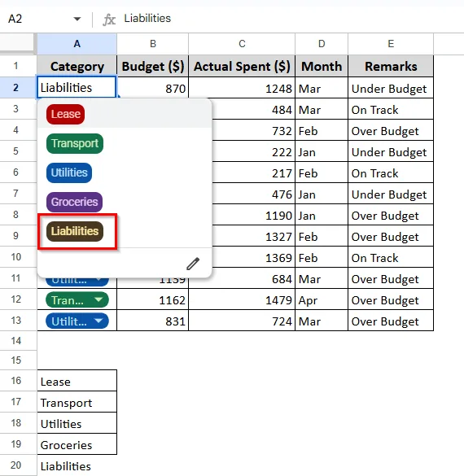Open the Name Box dropdown arrow

click(x=77, y=20)
